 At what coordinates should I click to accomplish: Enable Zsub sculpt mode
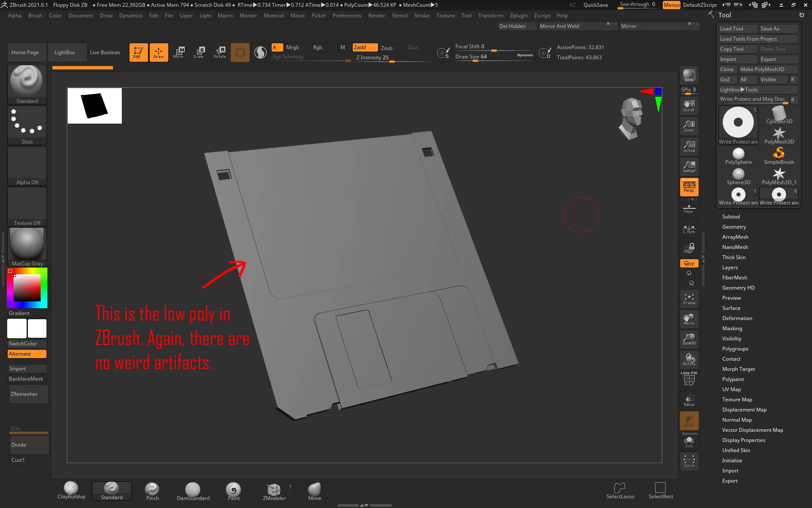click(x=387, y=48)
